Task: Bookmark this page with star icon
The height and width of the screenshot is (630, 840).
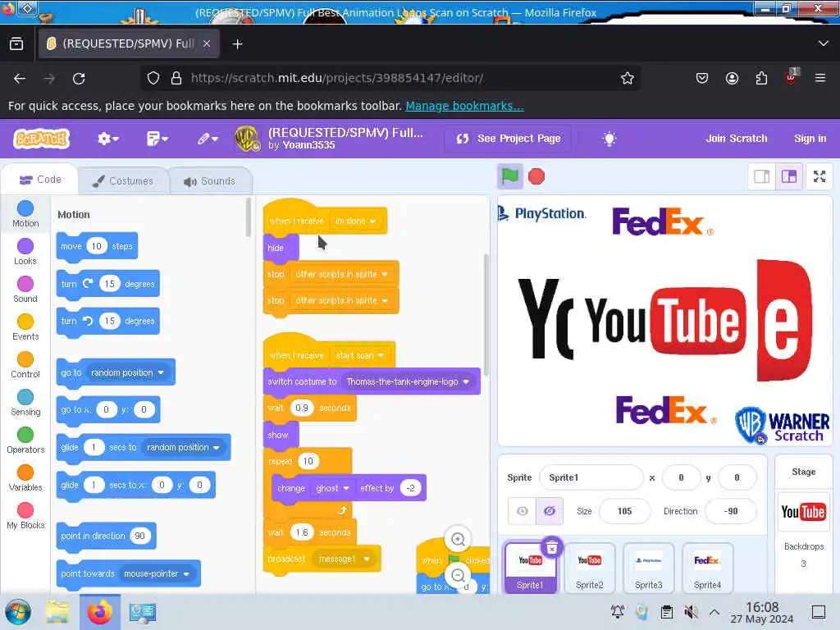Action: click(627, 78)
